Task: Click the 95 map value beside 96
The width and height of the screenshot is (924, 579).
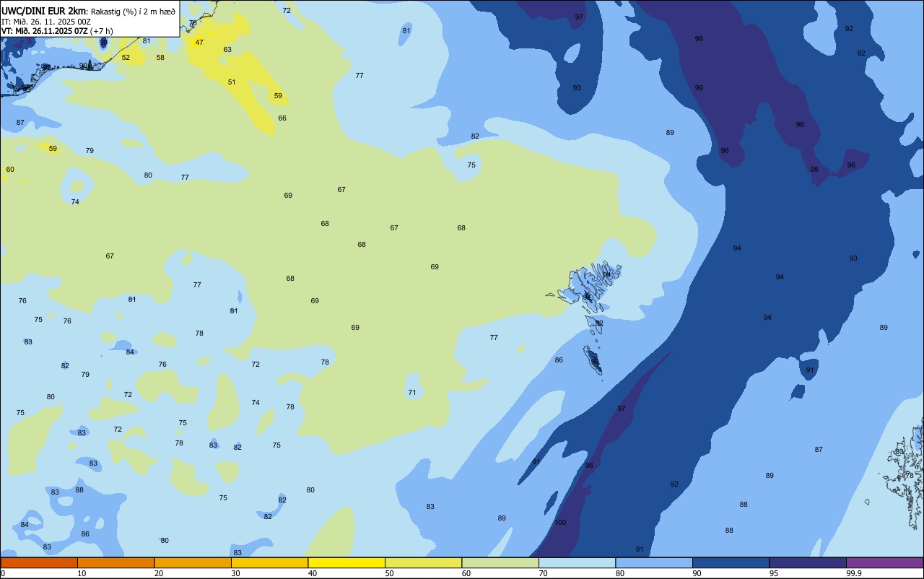Action: tap(814, 170)
